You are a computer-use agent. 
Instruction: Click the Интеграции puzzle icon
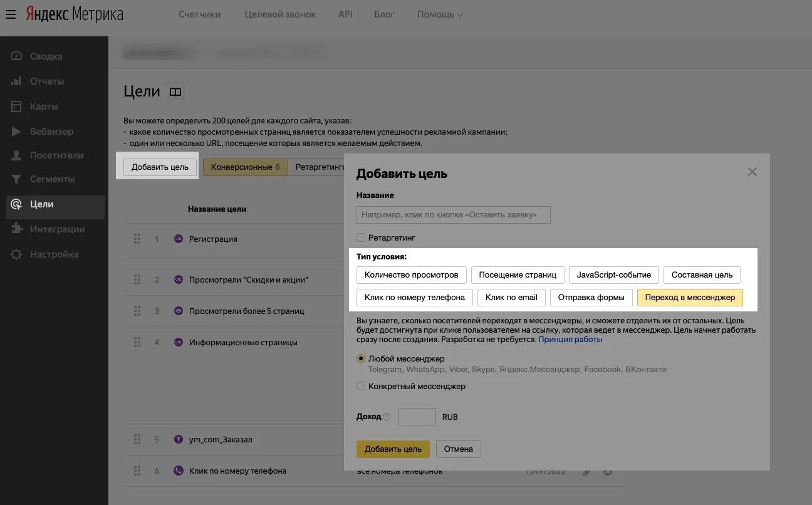17,229
